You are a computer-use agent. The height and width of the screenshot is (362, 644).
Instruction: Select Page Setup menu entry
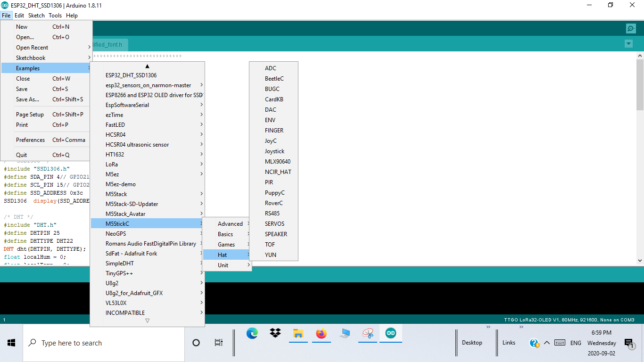[46, 115]
